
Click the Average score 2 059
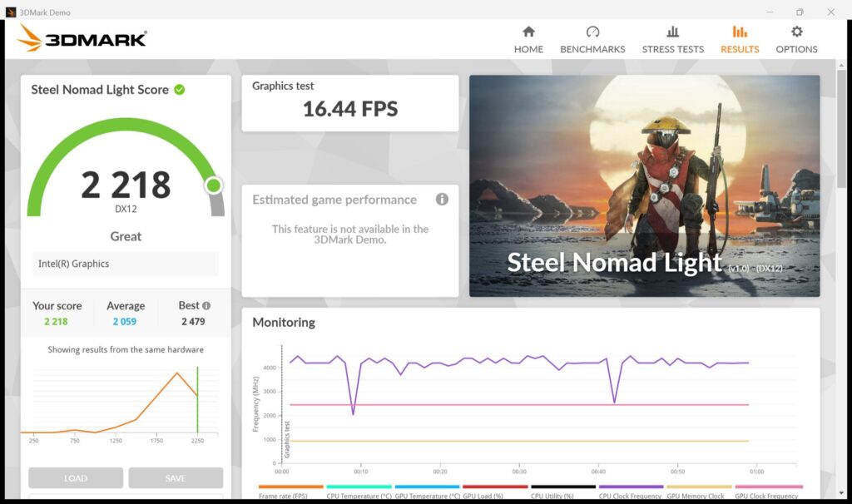pos(125,322)
